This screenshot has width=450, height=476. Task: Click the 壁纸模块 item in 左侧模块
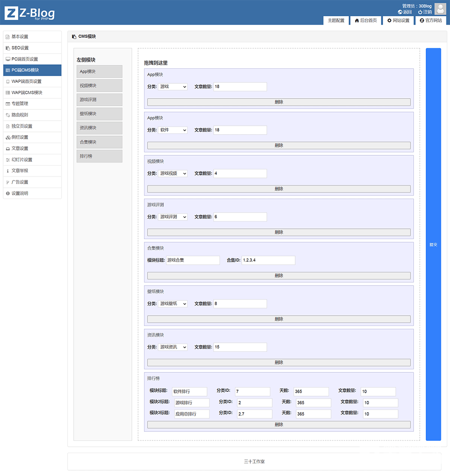(x=99, y=114)
